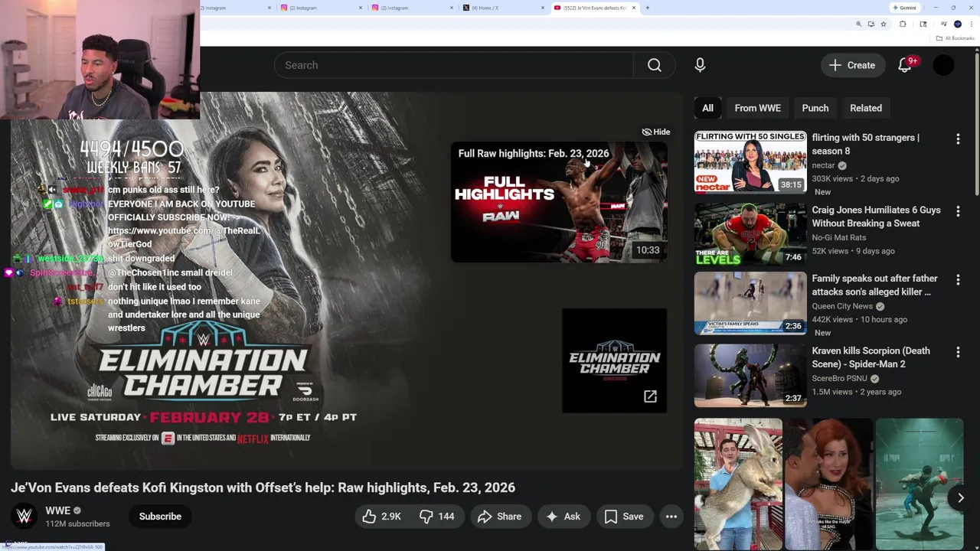Image resolution: width=980 pixels, height=551 pixels.
Task: Click 'No-Gi Mat Rats' channel name
Action: pos(839,237)
